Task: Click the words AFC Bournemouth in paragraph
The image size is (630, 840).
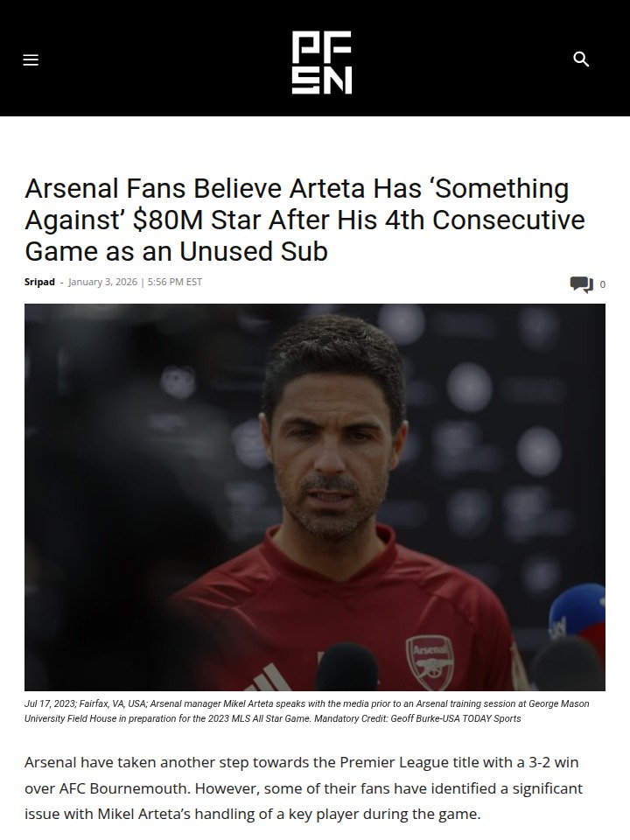Action: click(x=124, y=788)
